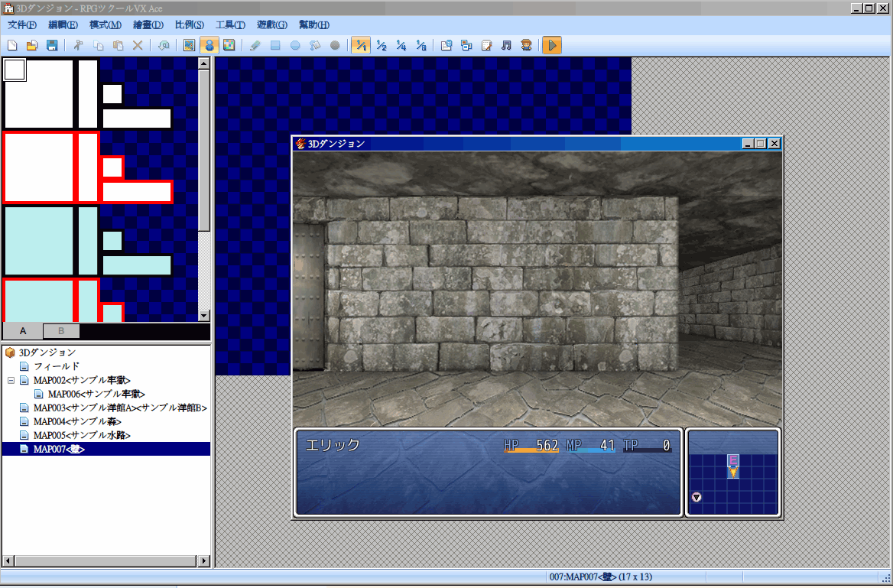Click tileset palette vertical scrollbar thumb
Viewport: 893px width, 588px height.
(x=204, y=151)
